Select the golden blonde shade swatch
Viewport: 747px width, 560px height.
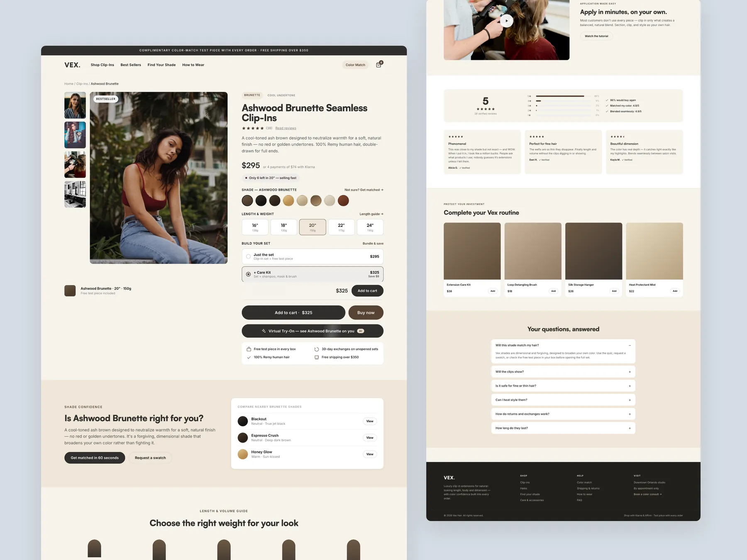click(x=288, y=201)
